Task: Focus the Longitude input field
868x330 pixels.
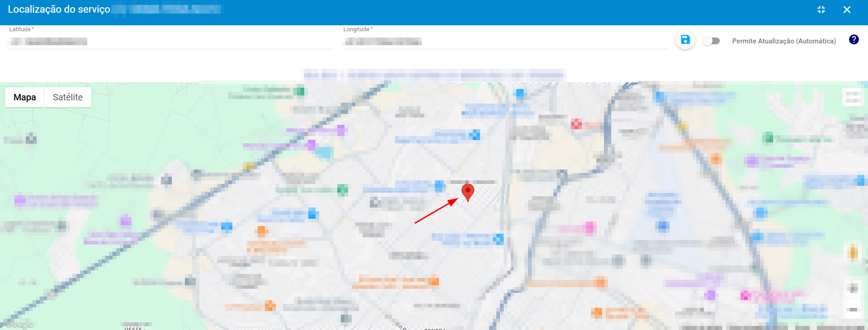Action: (505, 42)
